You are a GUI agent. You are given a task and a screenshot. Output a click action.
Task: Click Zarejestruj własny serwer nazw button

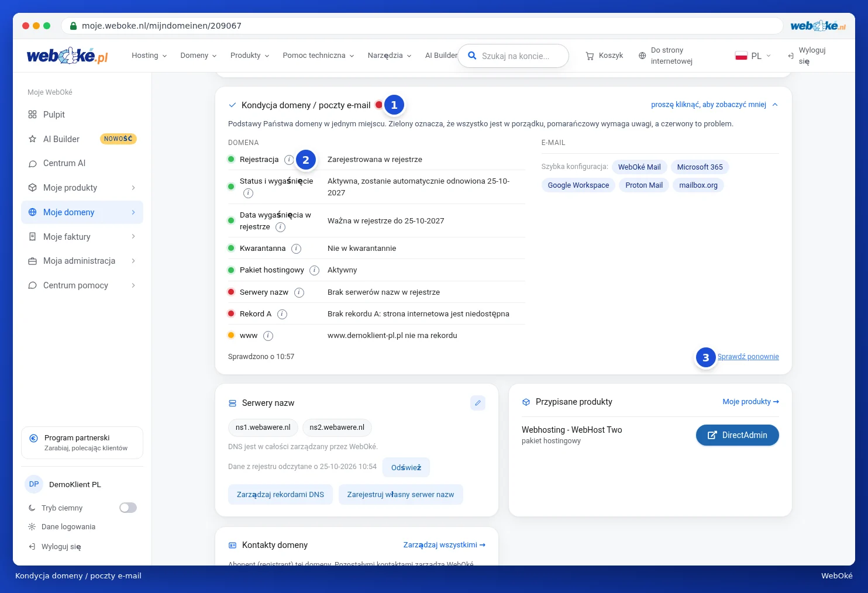[401, 494]
